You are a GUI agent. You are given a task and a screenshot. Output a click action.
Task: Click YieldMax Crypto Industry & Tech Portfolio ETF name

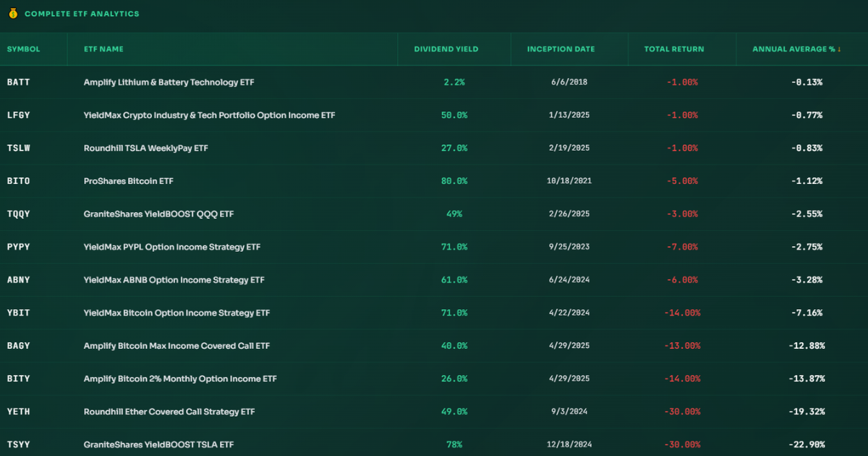[210, 115]
